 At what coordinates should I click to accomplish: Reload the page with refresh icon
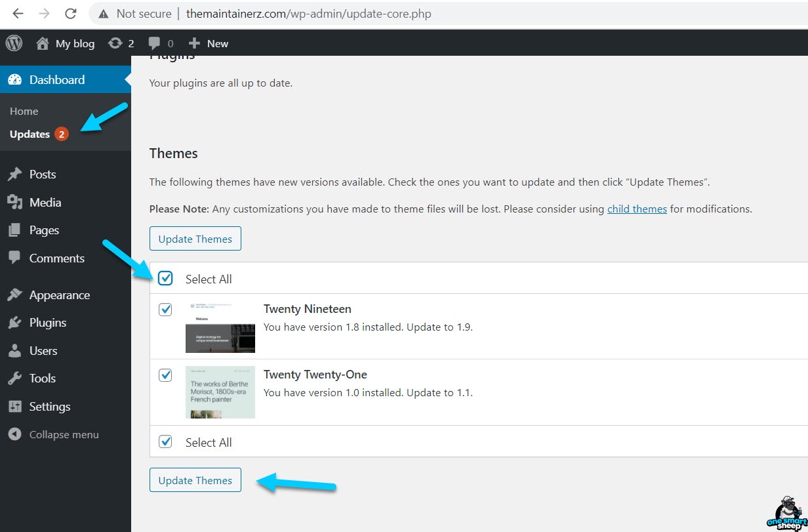(71, 13)
